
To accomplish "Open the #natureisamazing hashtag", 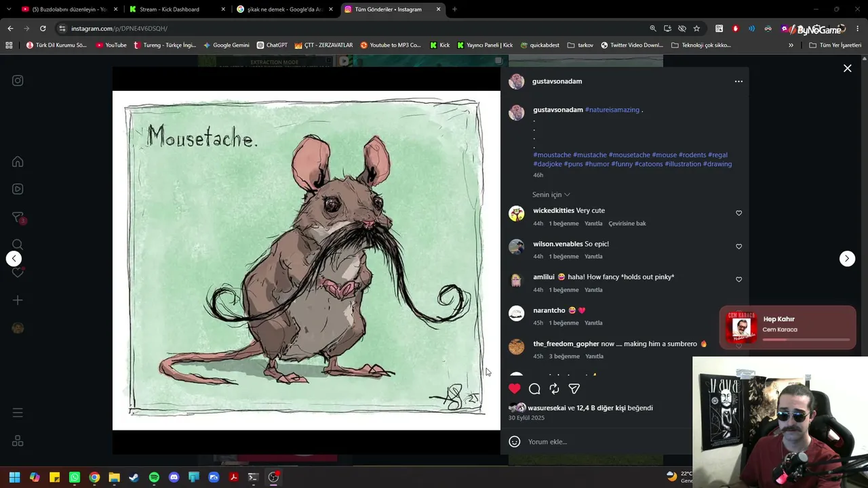I will pyautogui.click(x=612, y=110).
